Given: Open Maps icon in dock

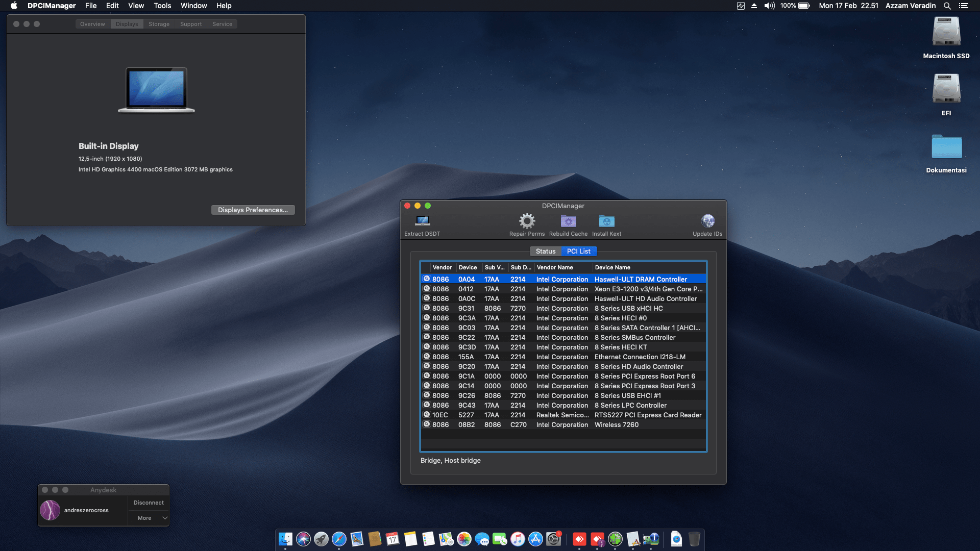Looking at the screenshot, I should [x=446, y=539].
